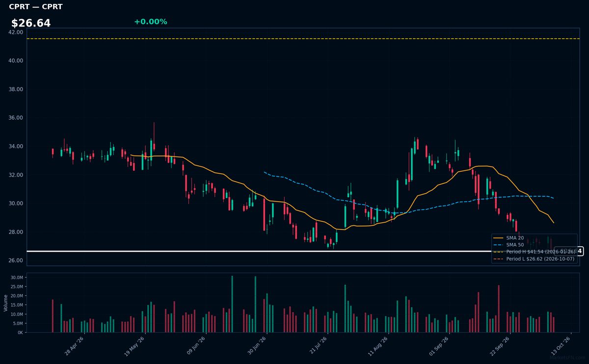This screenshot has height=364, width=589.
Task: Click the "SMA 20" legend entry
Action: 515,238
